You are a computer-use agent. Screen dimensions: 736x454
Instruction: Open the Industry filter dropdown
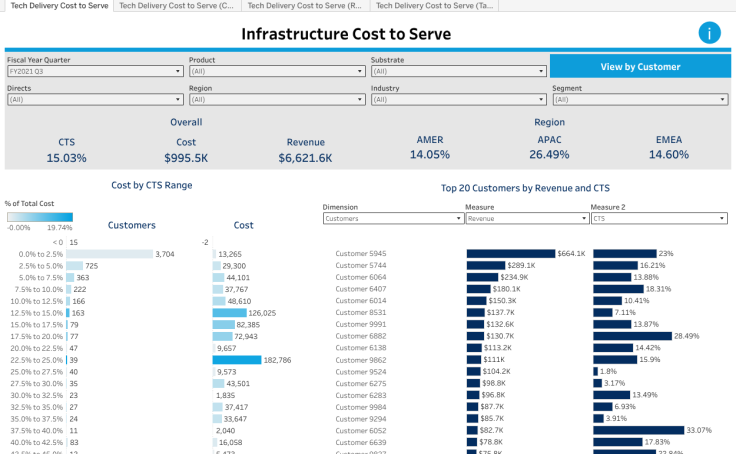(x=458, y=100)
